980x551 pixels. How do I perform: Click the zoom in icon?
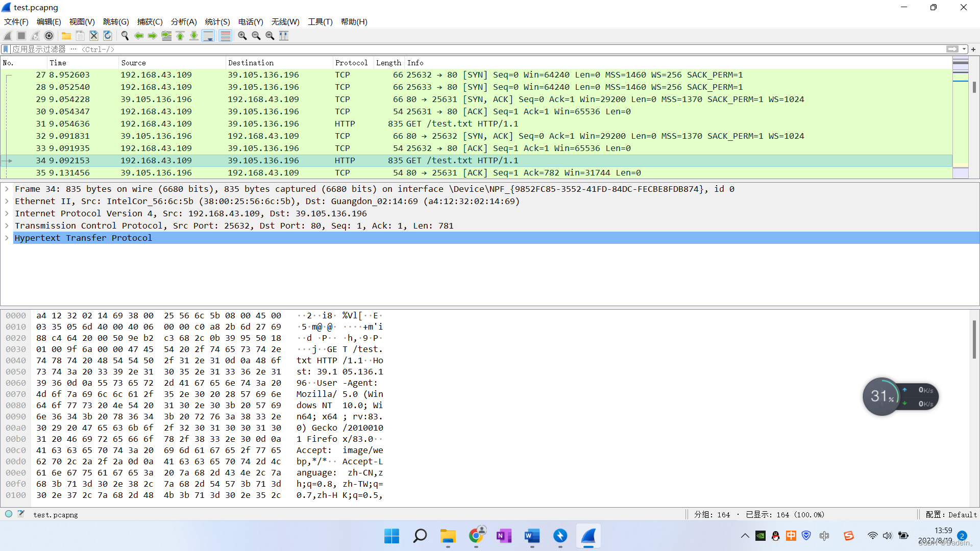tap(242, 36)
